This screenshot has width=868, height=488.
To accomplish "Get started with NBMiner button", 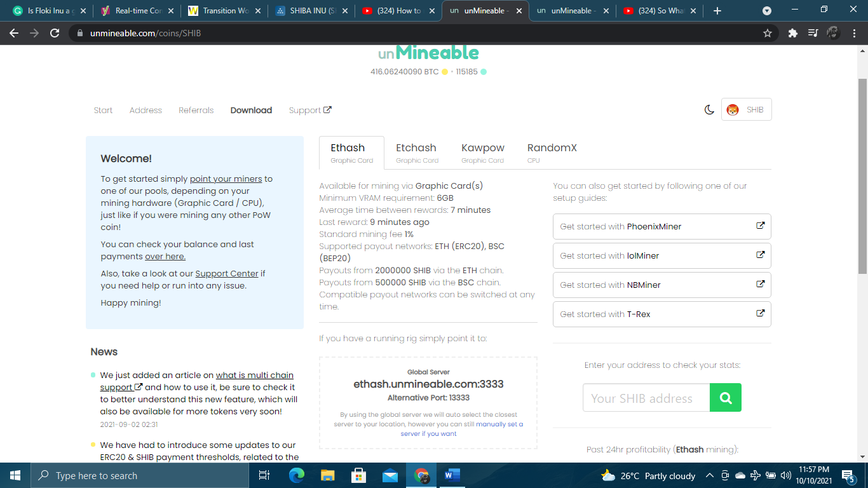I will [661, 285].
